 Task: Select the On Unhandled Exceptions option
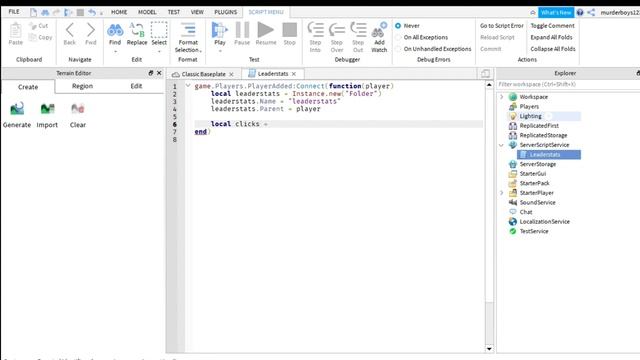(x=398, y=49)
